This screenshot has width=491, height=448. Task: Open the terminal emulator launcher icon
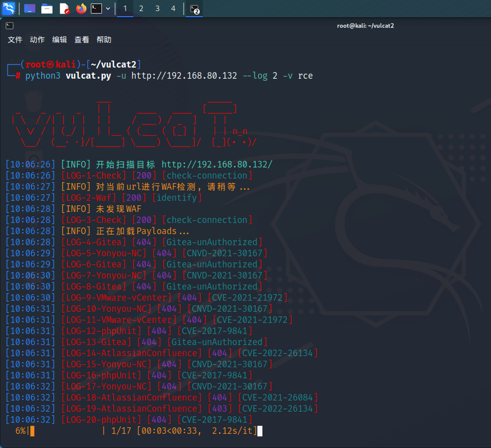(96, 9)
